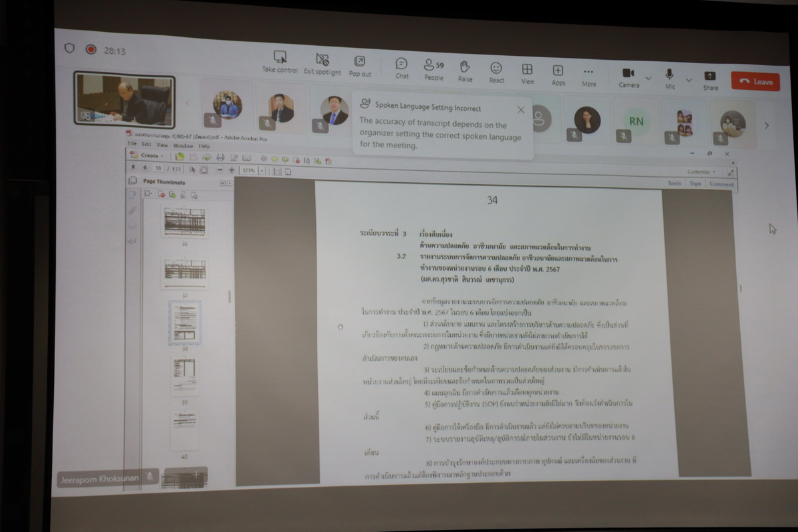Viewport: 798px width, 532px height.
Task: Open the Sign pane tab
Action: coord(695,184)
